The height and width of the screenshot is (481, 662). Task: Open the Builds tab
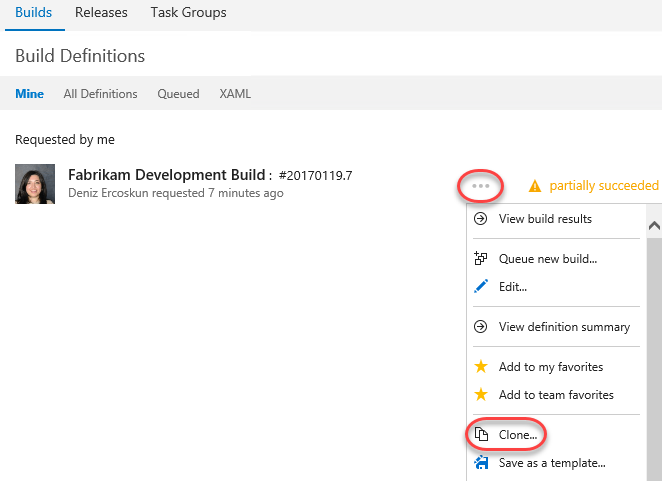[x=33, y=13]
